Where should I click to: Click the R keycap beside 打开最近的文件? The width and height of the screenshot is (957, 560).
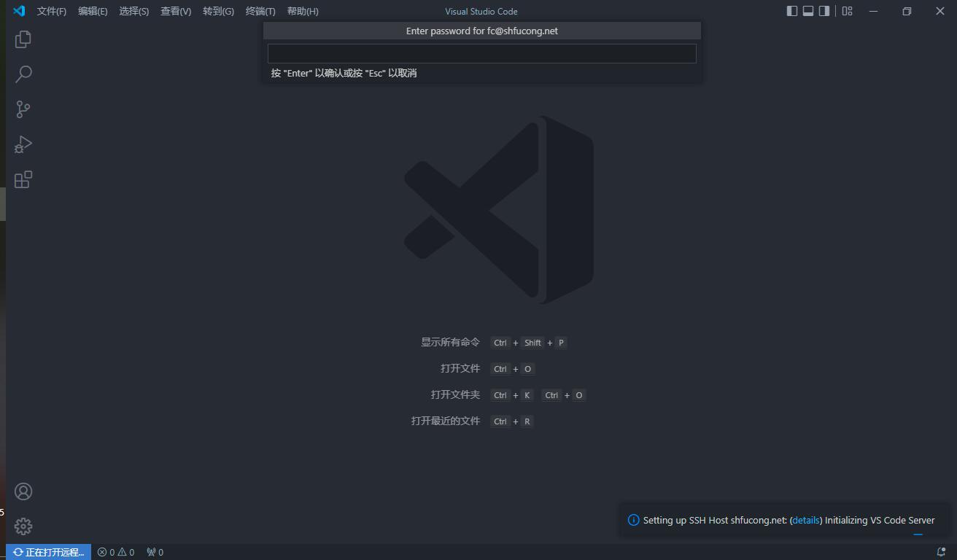[x=527, y=421]
